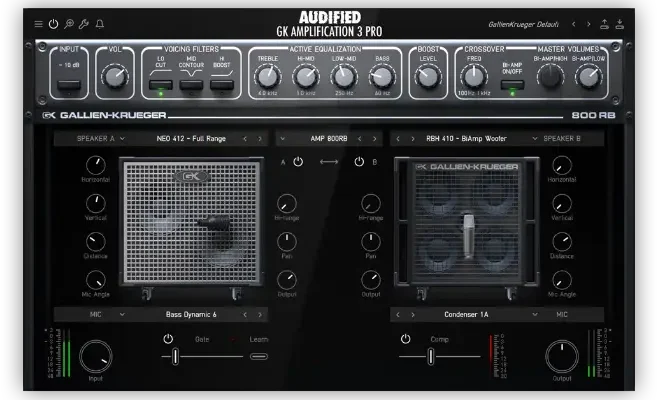Click the notification bell icon
The image size is (658, 400).
99,23
